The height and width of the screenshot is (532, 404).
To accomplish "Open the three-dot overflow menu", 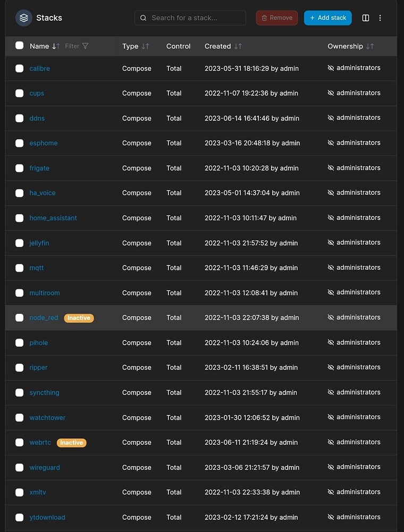I will click(x=380, y=18).
